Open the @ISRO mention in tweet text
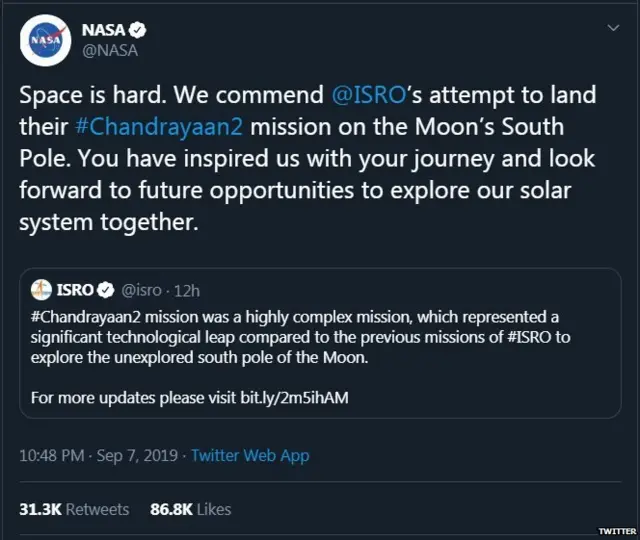This screenshot has height=540, width=640. tap(370, 95)
